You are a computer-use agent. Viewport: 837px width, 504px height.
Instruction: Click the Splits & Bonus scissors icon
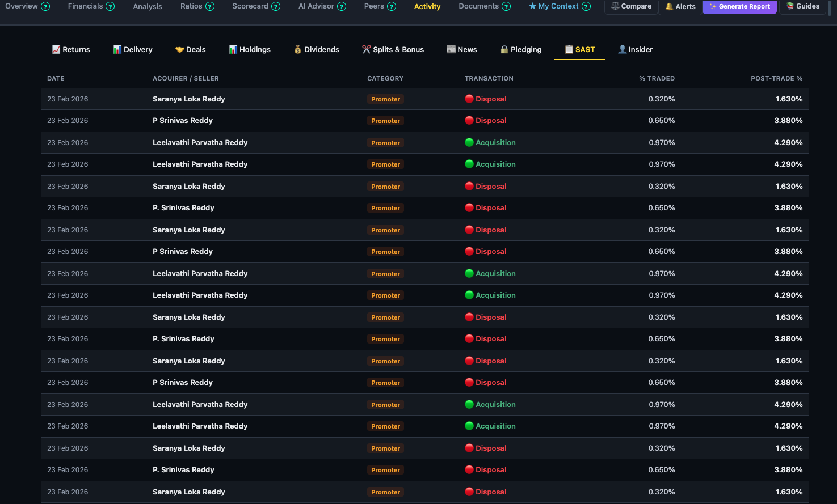366,49
